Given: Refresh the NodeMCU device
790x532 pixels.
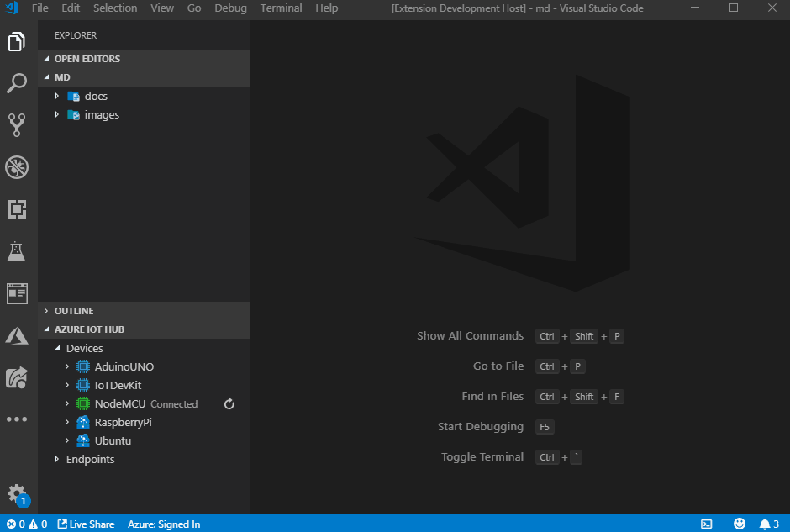Looking at the screenshot, I should coord(229,404).
